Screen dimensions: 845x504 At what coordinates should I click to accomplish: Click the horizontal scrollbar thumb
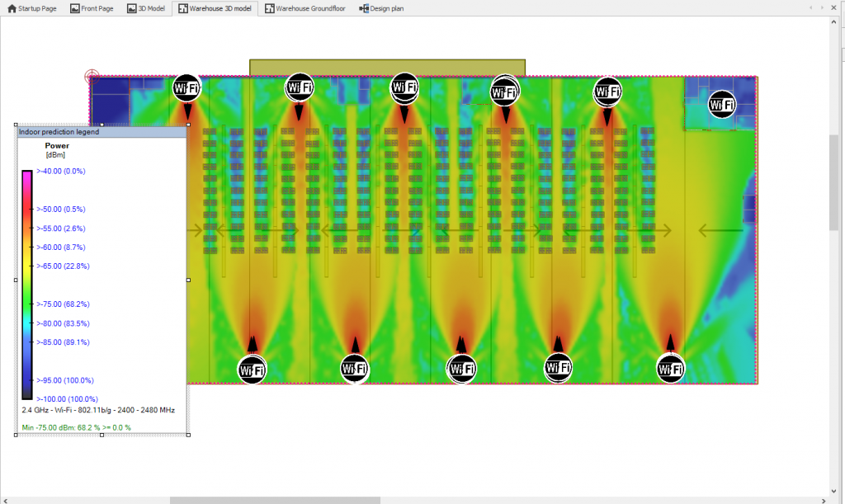point(275,500)
